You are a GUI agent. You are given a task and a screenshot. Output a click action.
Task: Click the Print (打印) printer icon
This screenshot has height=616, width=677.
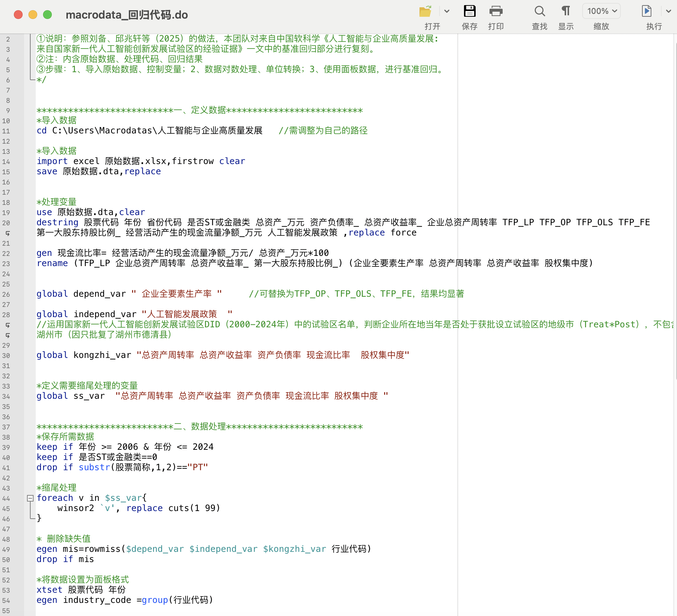496,12
